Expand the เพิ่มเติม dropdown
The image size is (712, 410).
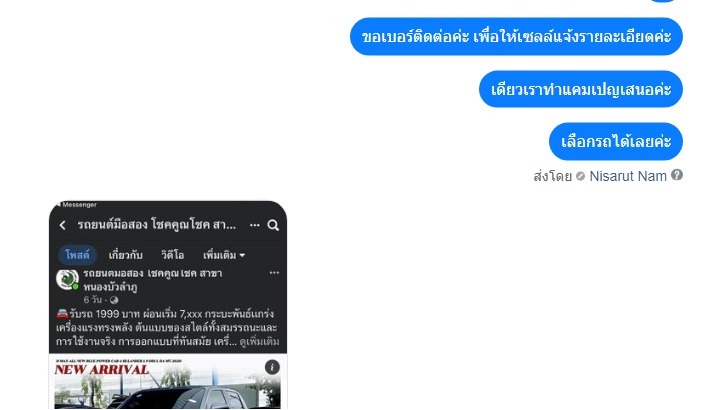coord(224,255)
